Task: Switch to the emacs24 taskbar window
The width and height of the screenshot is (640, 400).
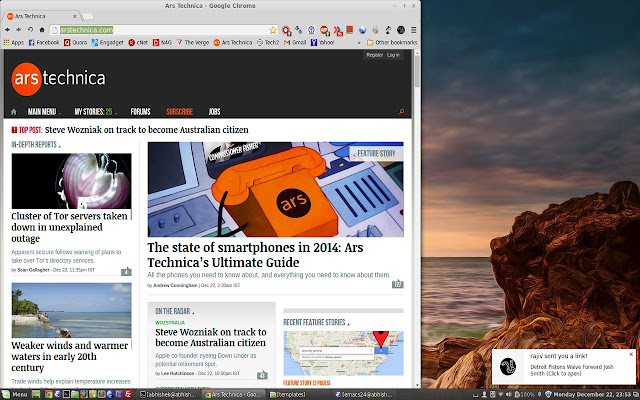Action: click(363, 394)
